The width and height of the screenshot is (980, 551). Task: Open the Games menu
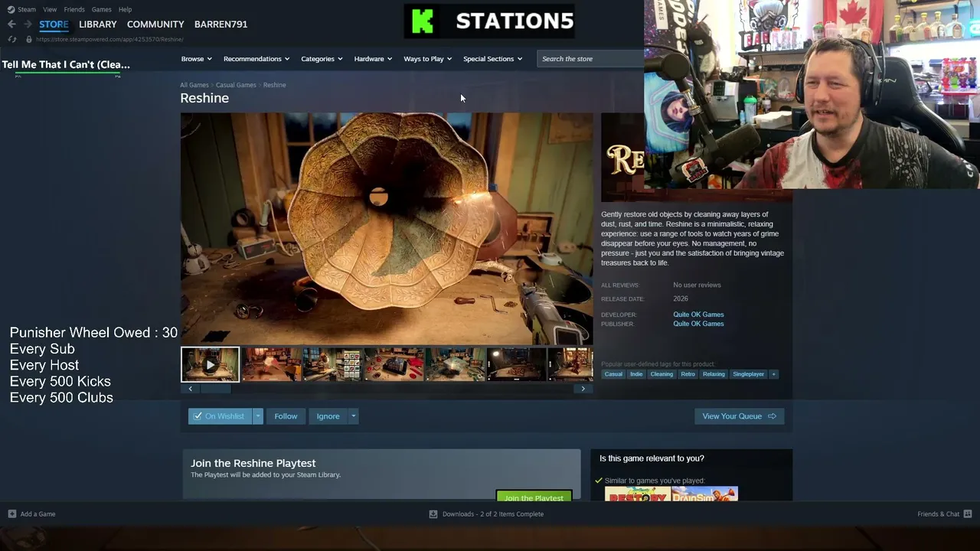[x=102, y=9]
